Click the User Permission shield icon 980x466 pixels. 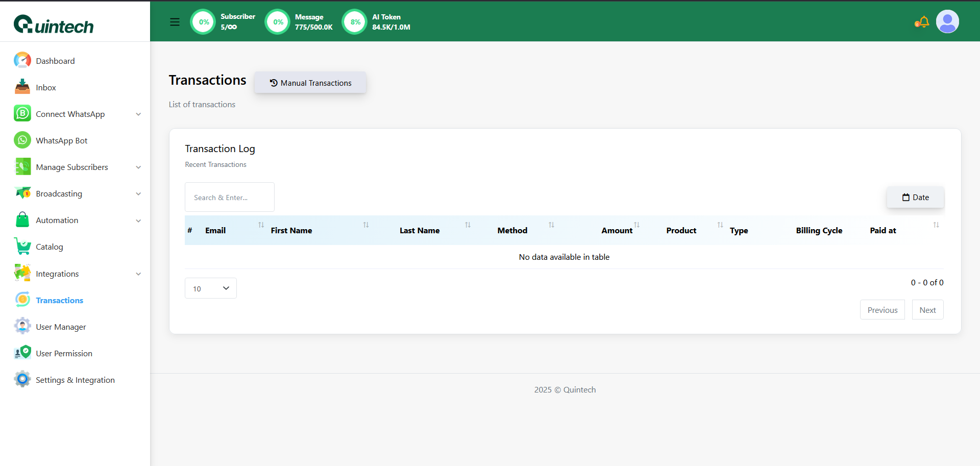tap(22, 353)
